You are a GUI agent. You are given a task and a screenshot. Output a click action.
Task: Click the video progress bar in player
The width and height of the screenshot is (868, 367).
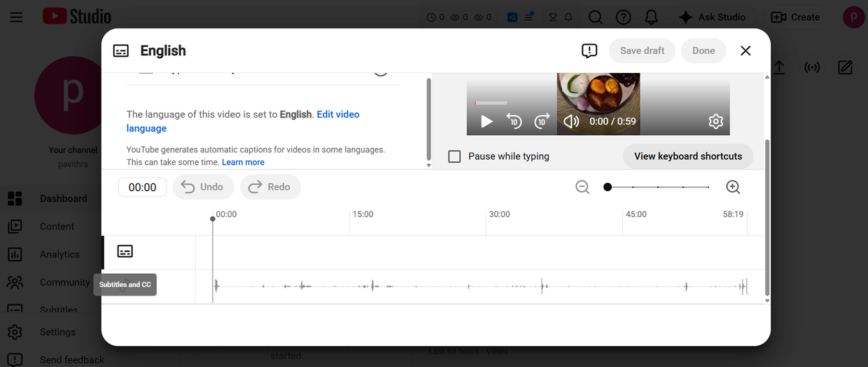pyautogui.click(x=491, y=103)
